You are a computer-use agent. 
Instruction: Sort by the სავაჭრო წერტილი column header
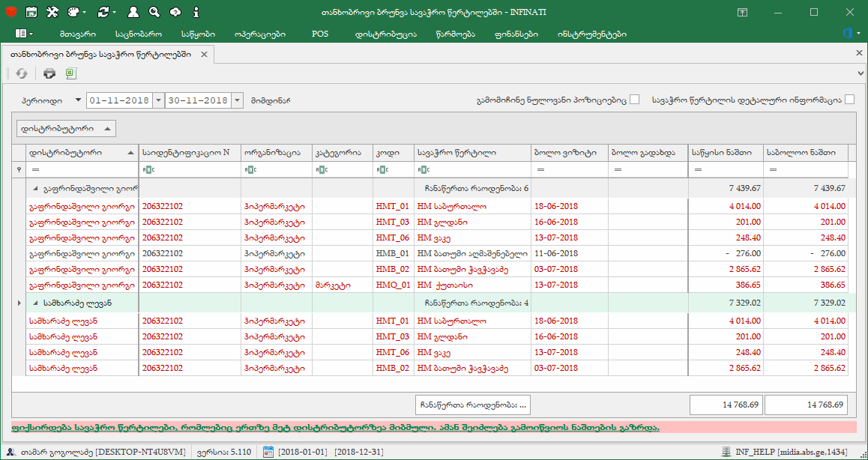472,153
